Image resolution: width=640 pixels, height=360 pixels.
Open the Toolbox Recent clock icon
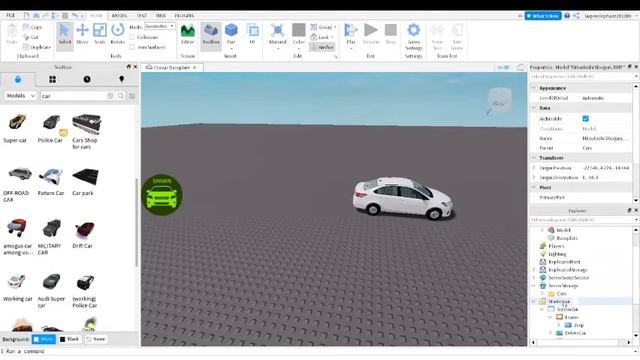click(x=87, y=79)
